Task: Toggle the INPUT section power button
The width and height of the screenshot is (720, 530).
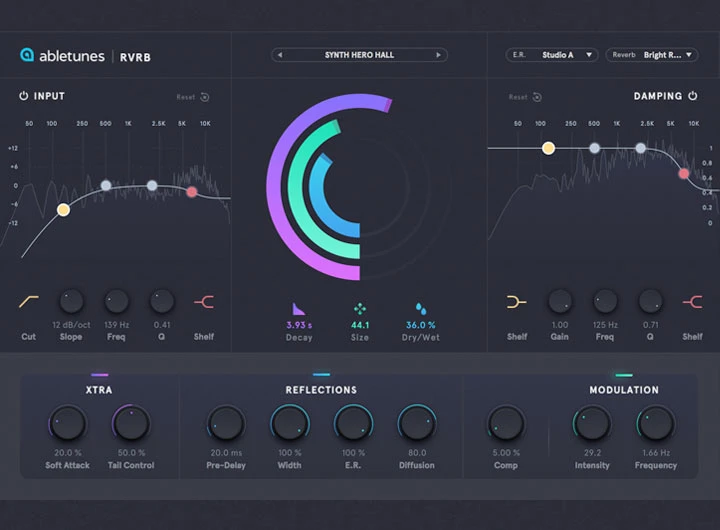Action: coord(23,96)
